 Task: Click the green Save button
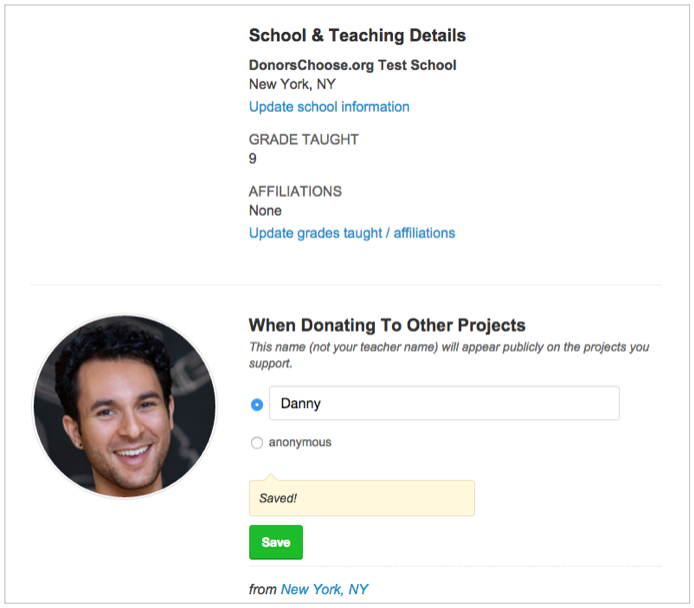(276, 542)
